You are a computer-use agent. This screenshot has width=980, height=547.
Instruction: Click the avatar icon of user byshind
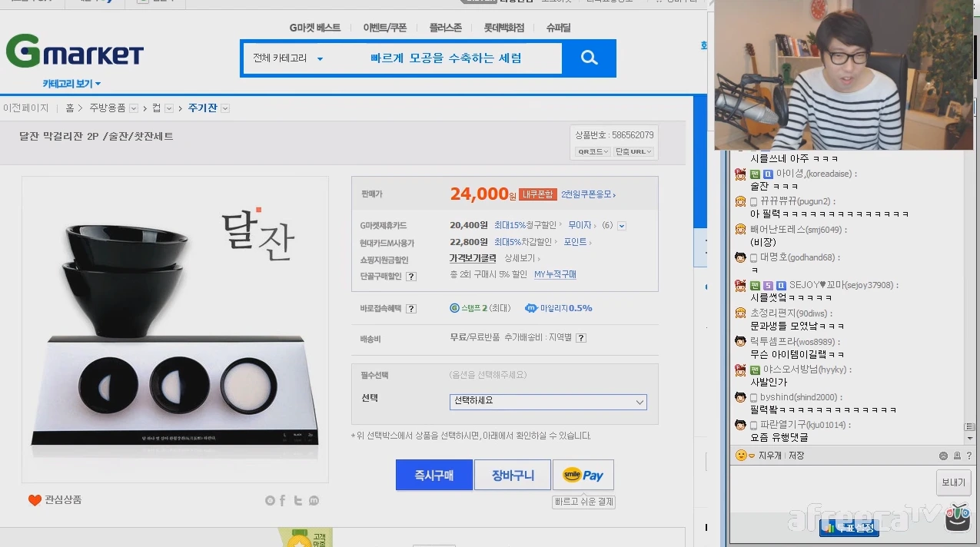click(x=740, y=397)
